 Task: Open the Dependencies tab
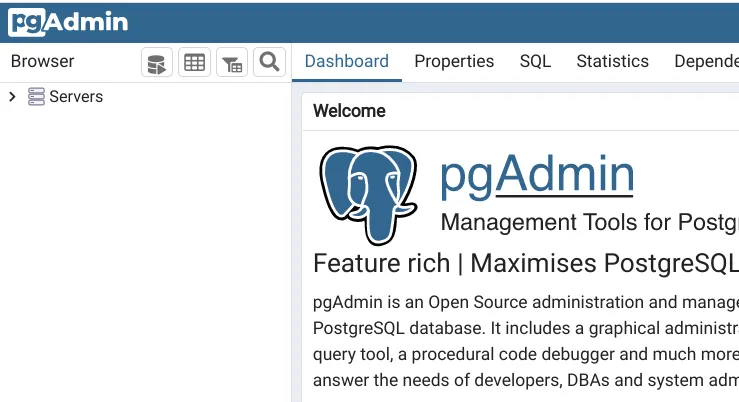coord(706,61)
